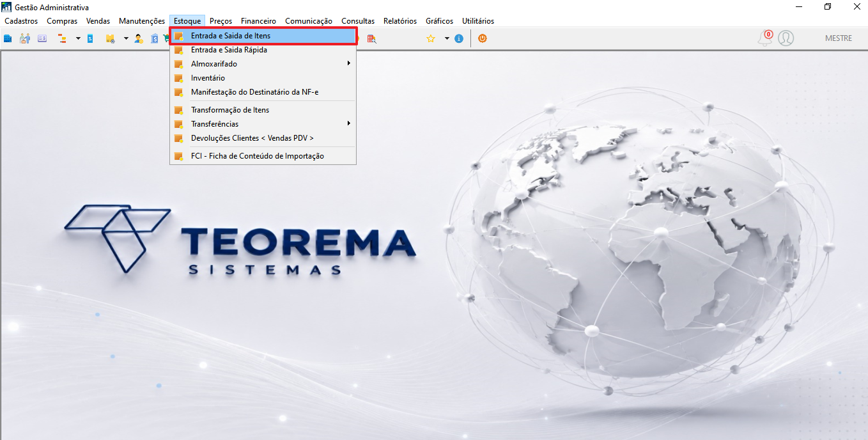
Task: Click the Vendas menu
Action: [98, 21]
